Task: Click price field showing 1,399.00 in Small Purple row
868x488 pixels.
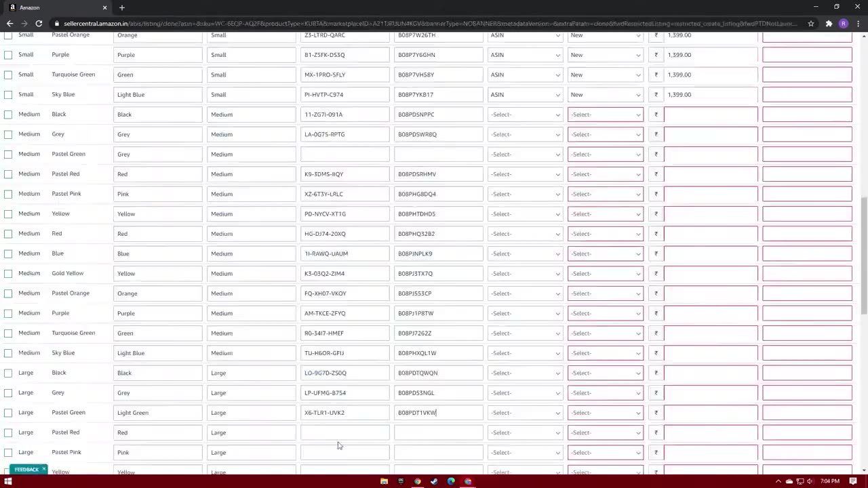Action: coord(711,55)
